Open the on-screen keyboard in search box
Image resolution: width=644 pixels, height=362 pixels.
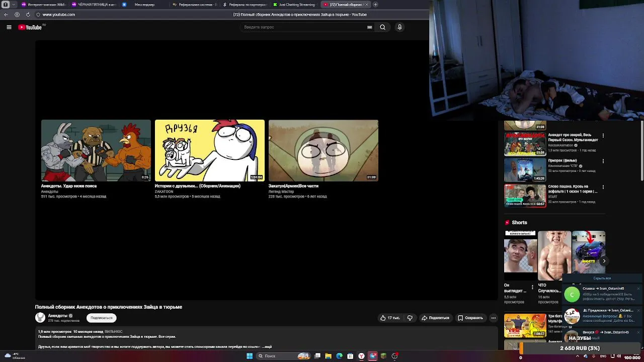(x=370, y=27)
